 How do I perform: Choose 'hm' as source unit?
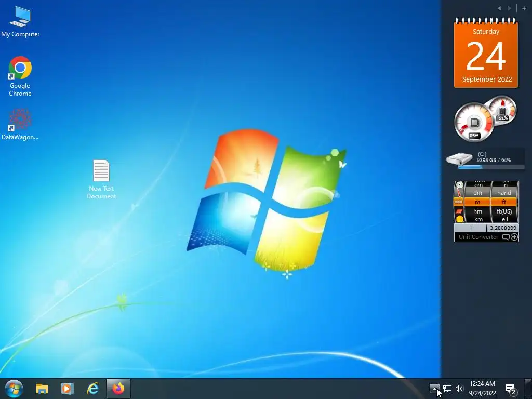[478, 211]
